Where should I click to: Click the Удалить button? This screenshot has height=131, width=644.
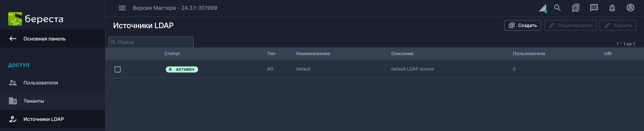click(618, 25)
